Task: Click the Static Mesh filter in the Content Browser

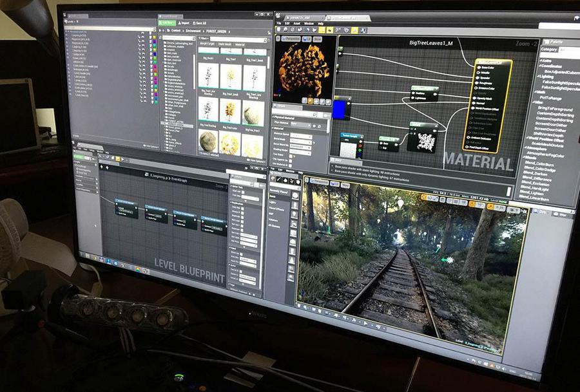Action: point(224,44)
